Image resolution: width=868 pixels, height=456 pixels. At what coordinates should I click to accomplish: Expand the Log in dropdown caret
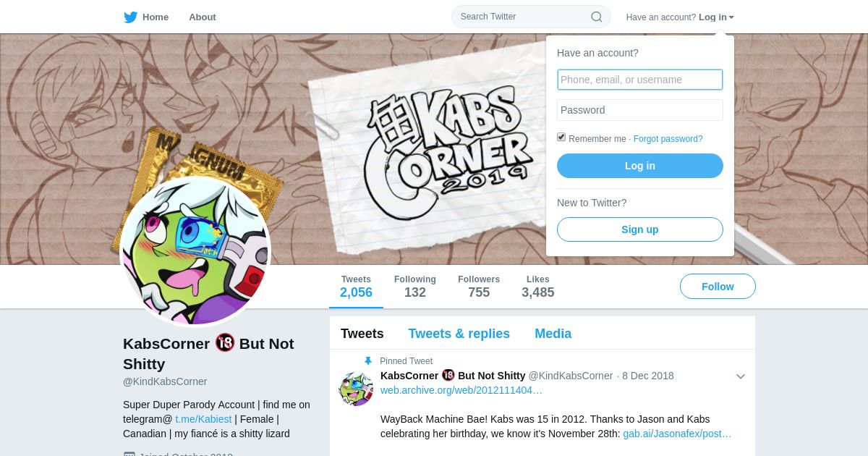pos(731,17)
